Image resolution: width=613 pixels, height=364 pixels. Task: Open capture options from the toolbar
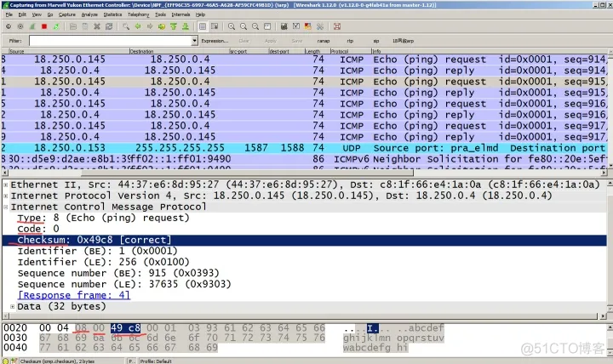pos(20,26)
